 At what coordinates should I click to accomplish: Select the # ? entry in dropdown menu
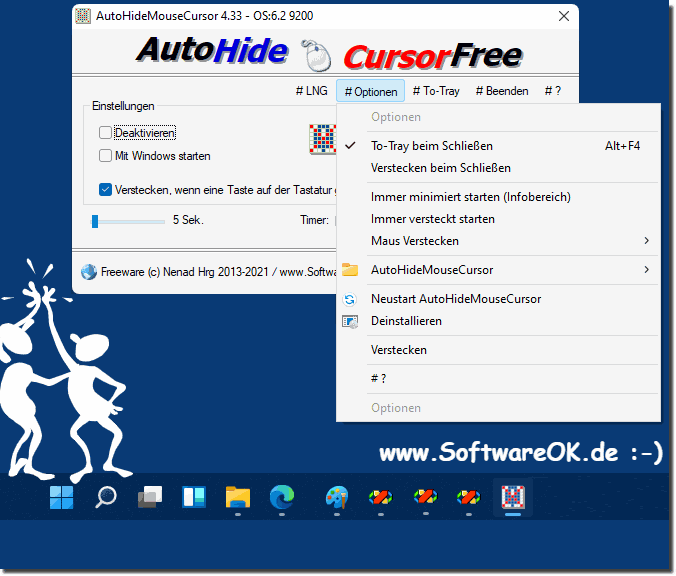[x=498, y=379]
